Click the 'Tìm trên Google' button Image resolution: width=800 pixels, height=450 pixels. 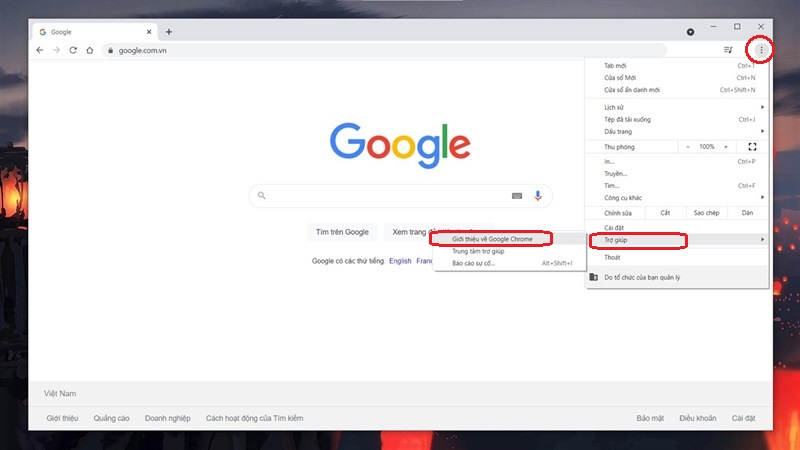342,232
